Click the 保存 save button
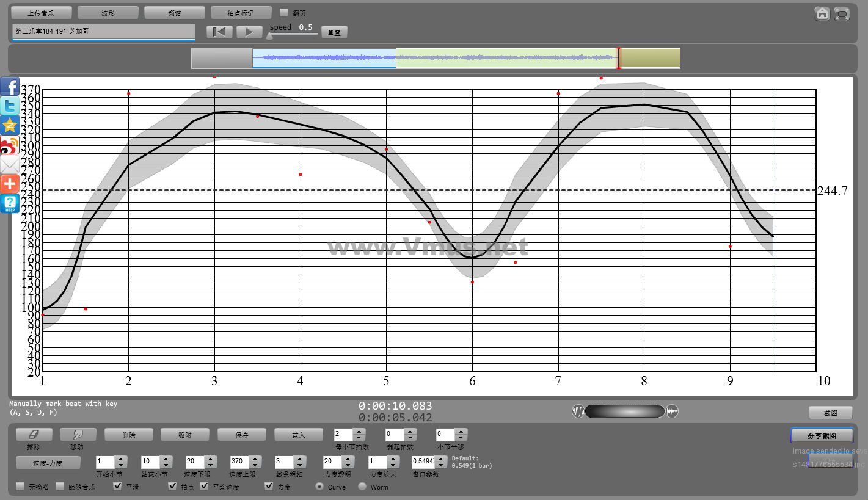The width and height of the screenshot is (868, 500). tap(242, 435)
